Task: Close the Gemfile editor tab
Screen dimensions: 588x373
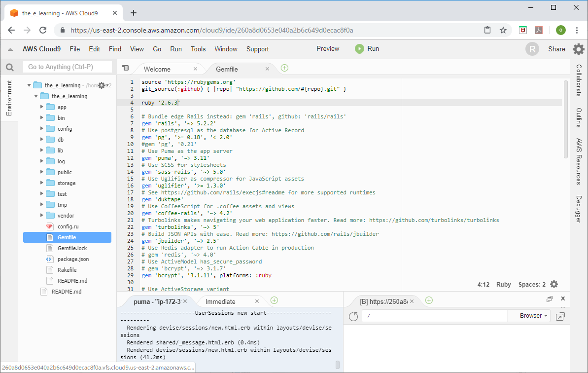Action: point(267,69)
